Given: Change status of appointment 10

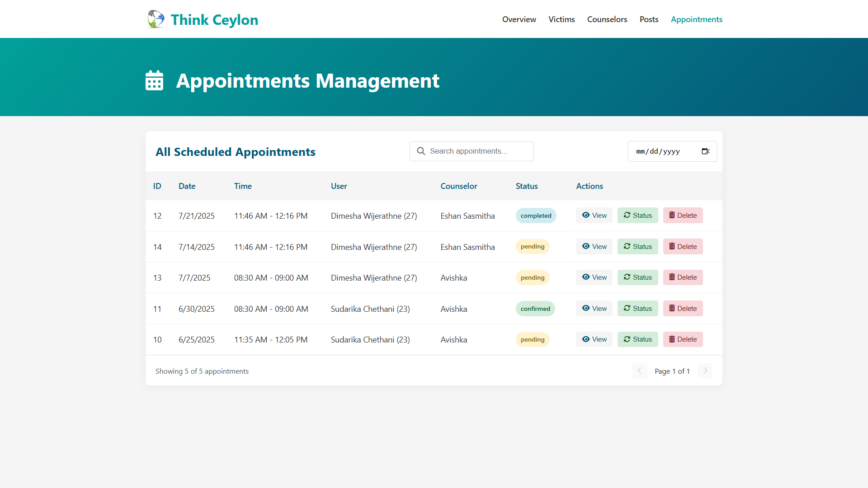Looking at the screenshot, I should pos(638,339).
